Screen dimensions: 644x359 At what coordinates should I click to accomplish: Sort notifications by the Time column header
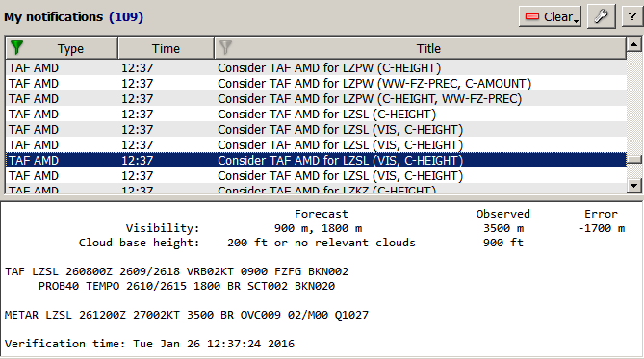pos(166,48)
